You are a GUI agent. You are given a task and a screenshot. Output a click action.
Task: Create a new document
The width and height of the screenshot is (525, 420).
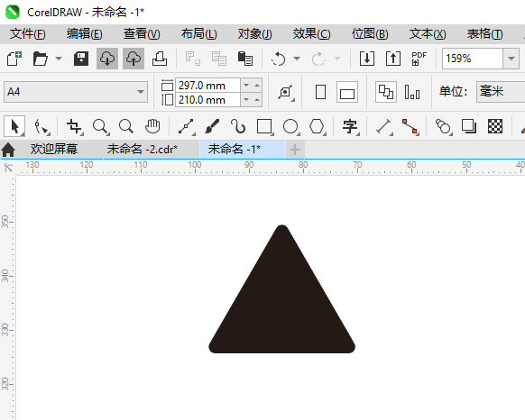point(14,59)
